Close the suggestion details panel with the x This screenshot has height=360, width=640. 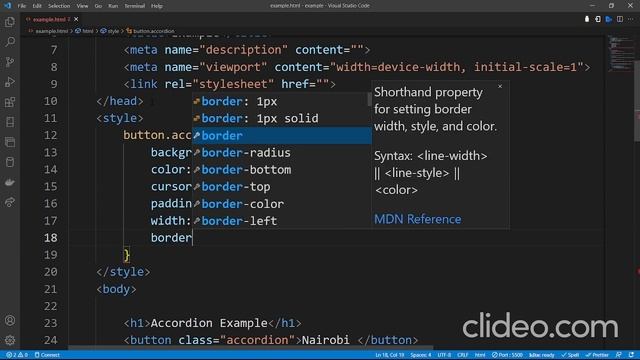[x=500, y=86]
